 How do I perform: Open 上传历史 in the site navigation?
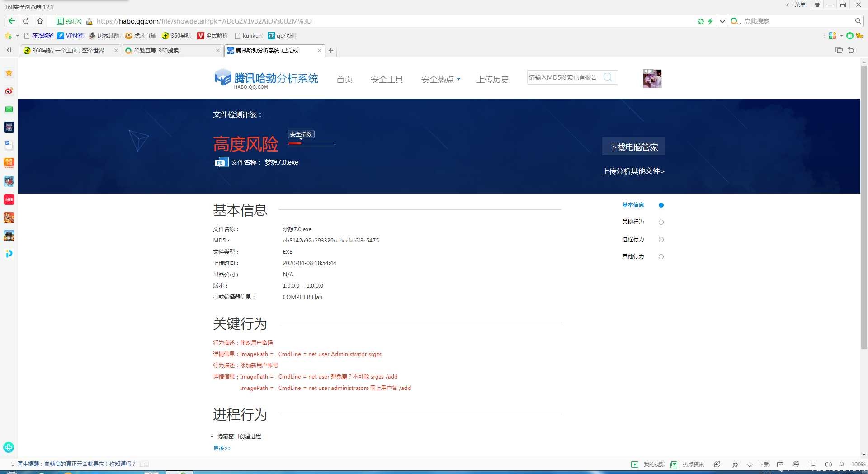(493, 79)
